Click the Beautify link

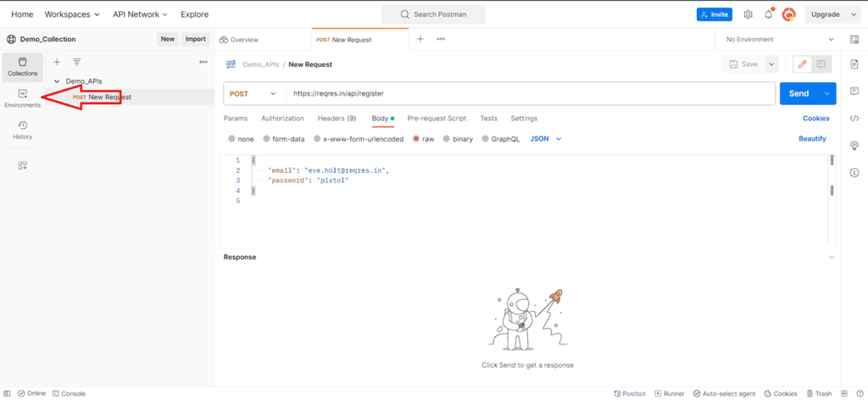click(x=812, y=139)
